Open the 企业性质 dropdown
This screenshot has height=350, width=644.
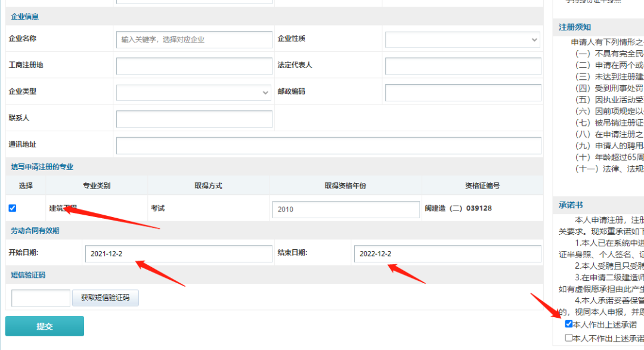(x=463, y=40)
